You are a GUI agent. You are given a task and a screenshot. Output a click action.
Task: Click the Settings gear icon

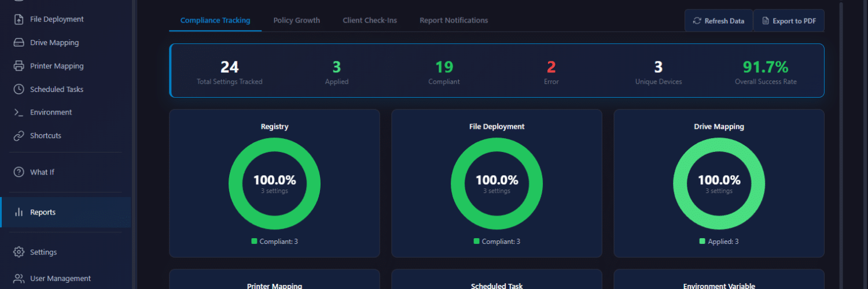(19, 253)
